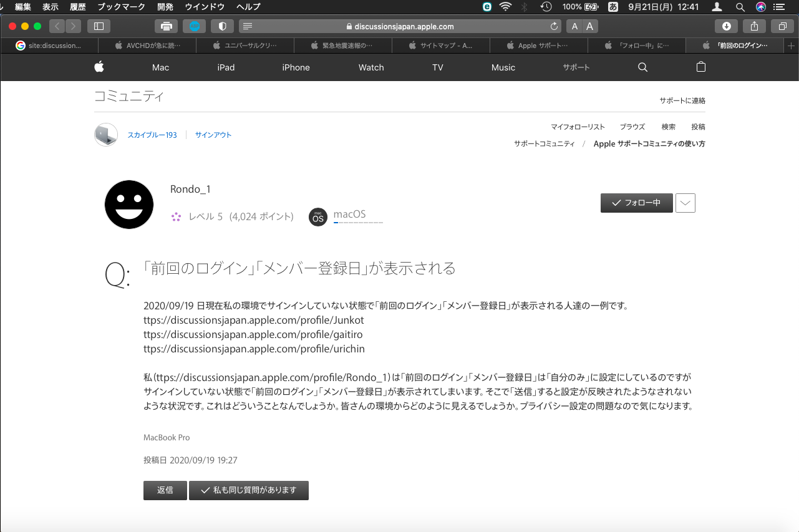This screenshot has width=799, height=532.
Task: Click the スカイブルー193 profile avatar
Action: 106,135
